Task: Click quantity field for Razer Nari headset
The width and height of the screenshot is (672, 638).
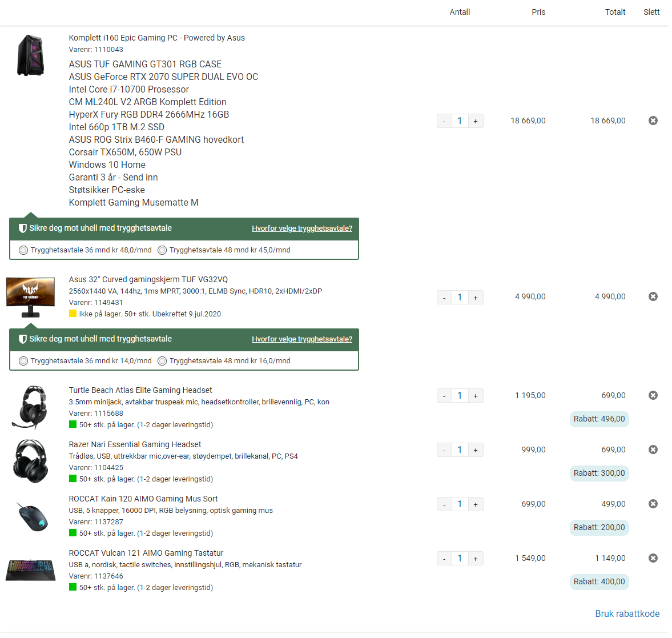Action: tap(460, 450)
